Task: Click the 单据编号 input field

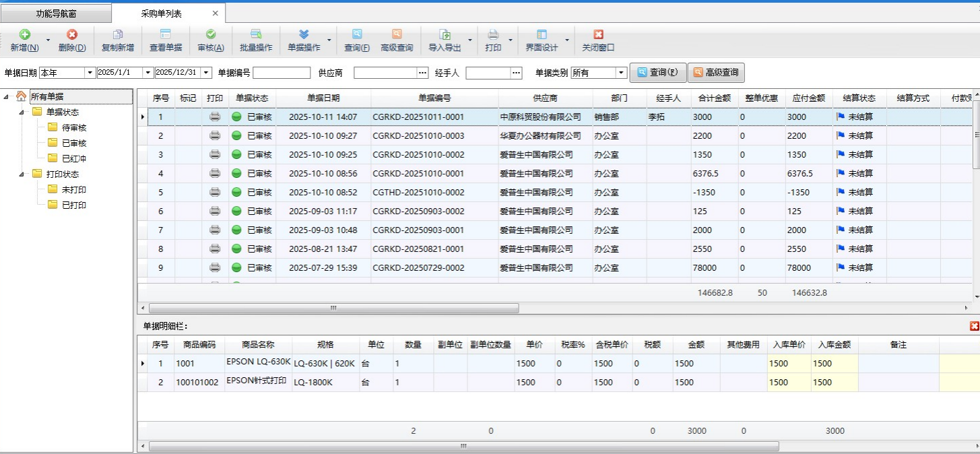Action: coord(282,73)
